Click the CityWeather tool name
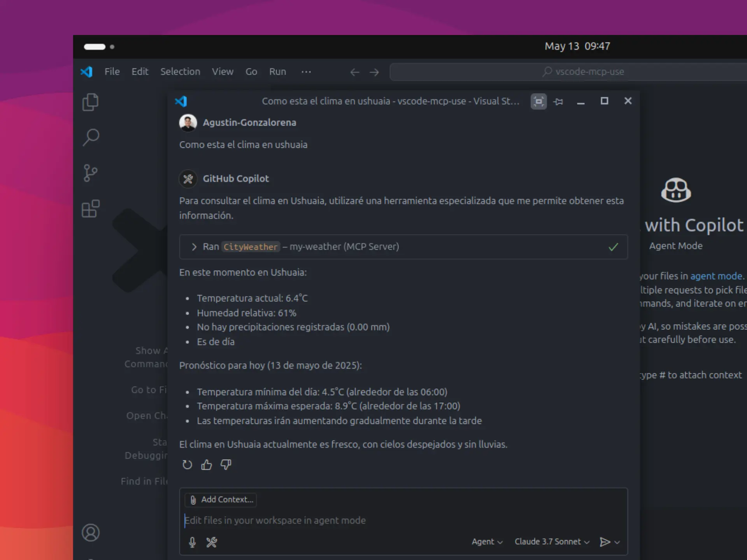The width and height of the screenshot is (747, 560). 251,247
